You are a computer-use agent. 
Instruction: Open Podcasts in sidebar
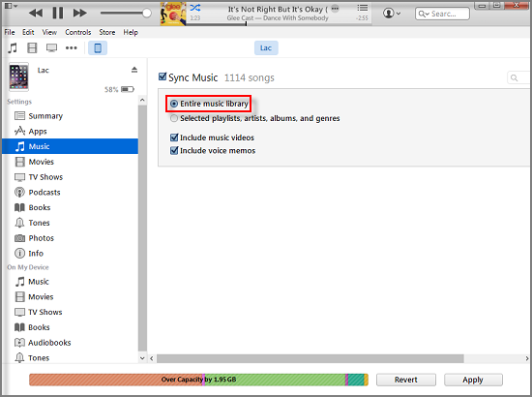[70, 193]
